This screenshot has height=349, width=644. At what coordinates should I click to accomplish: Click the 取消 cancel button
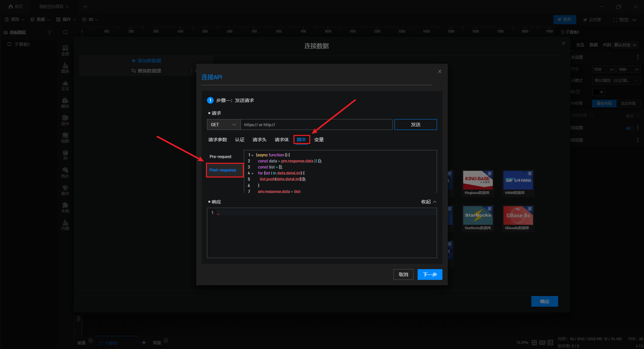pos(404,275)
